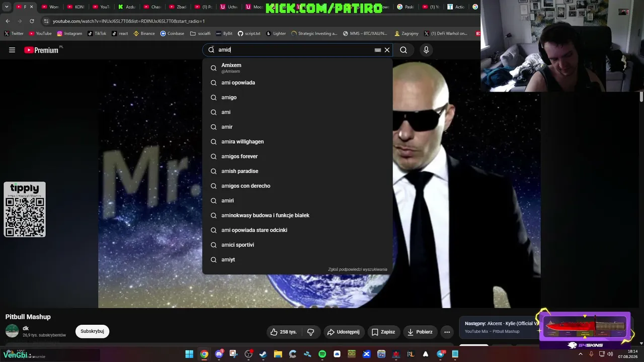The image size is (644, 362).
Task: Subscribe with the Subskrybuj button
Action: pyautogui.click(x=92, y=331)
